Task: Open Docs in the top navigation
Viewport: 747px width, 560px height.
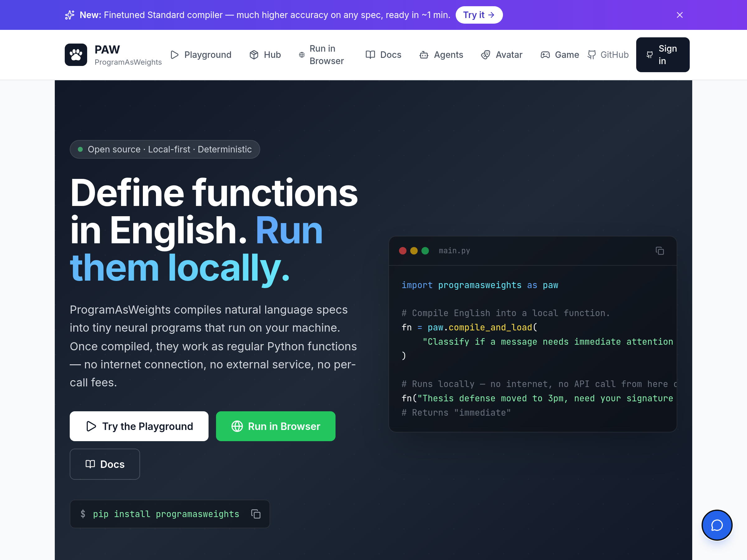Action: coord(383,55)
